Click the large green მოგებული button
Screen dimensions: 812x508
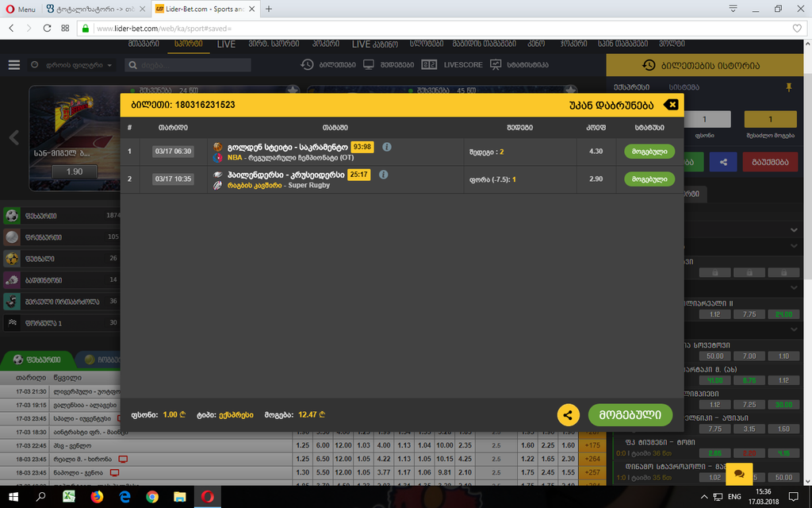pos(630,414)
